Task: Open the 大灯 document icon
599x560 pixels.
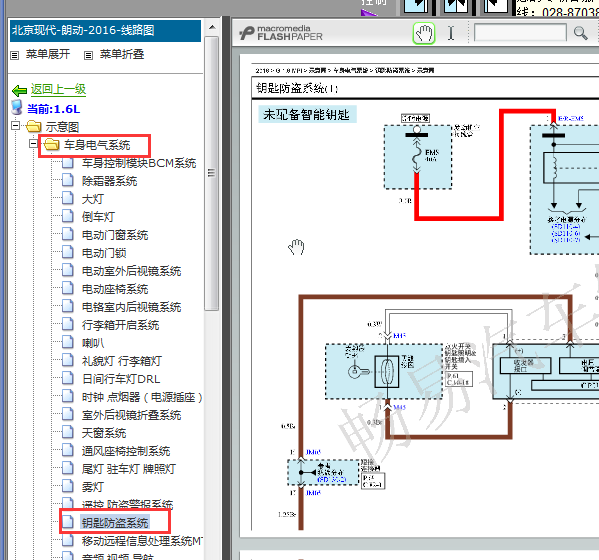Action: click(x=68, y=198)
